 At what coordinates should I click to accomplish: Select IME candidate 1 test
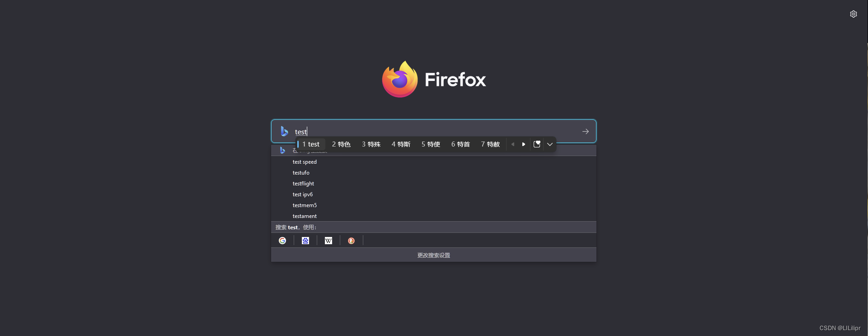(311, 144)
